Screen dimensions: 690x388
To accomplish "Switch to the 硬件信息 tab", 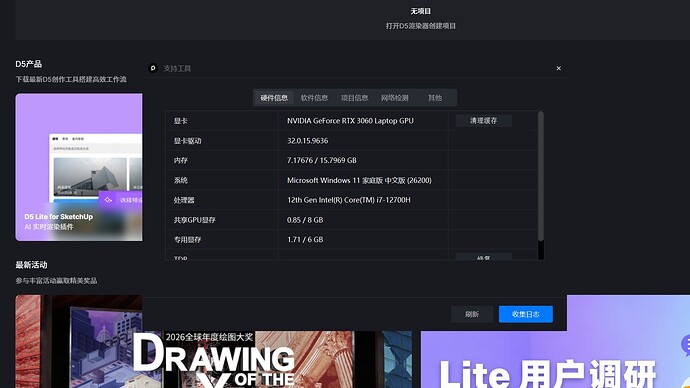I will point(274,98).
